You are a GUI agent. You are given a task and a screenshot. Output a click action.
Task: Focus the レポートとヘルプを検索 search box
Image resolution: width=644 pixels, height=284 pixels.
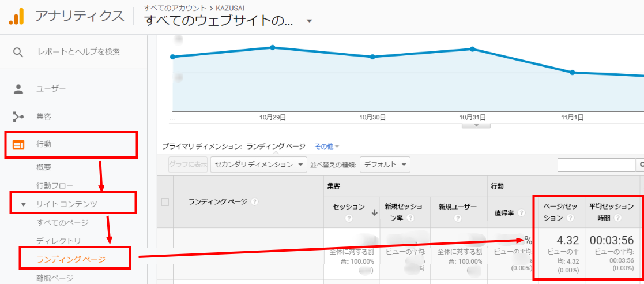(78, 52)
